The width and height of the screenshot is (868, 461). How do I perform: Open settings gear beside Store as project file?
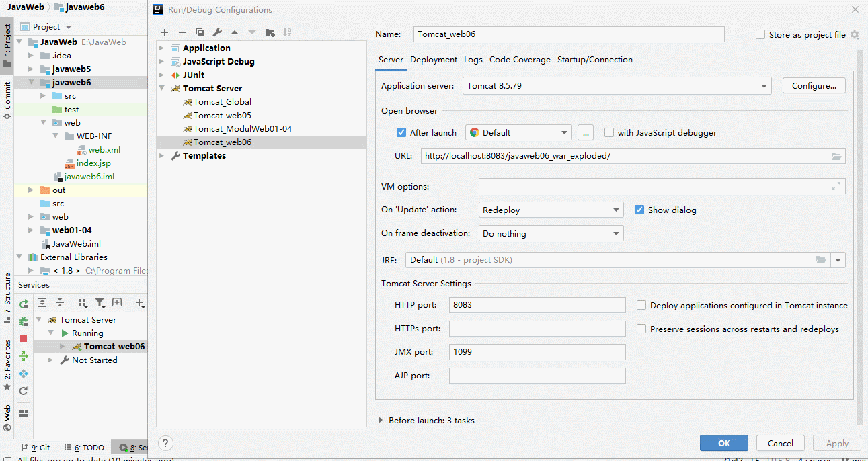(x=855, y=34)
